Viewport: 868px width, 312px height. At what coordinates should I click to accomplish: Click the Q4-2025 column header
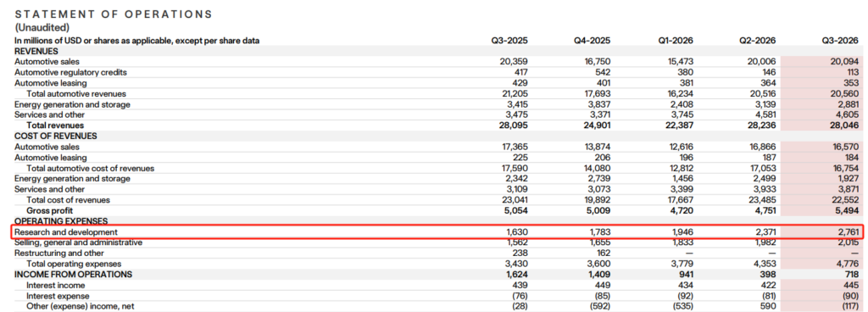593,41
